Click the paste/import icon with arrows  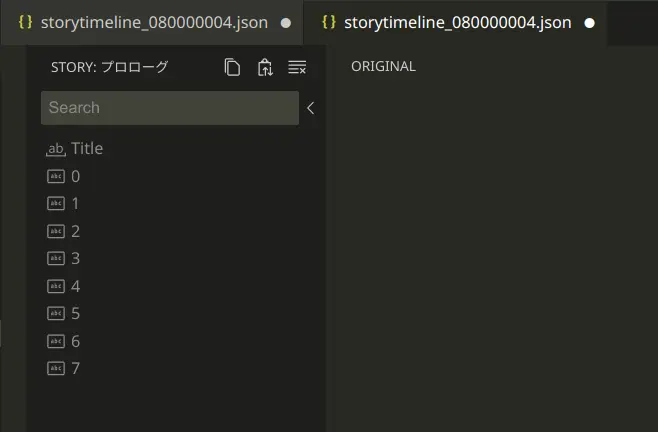[265, 67]
